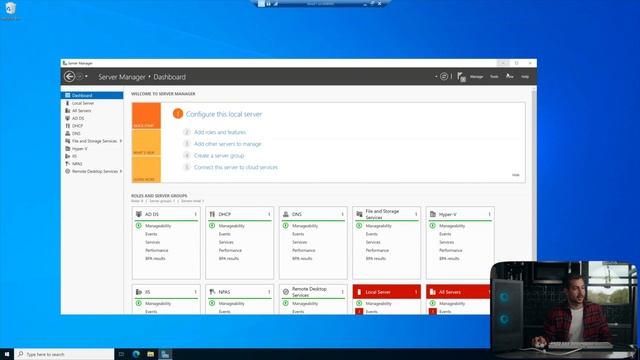Click the NPAS tile icon
The width and height of the screenshot is (640, 360).
coord(212,292)
